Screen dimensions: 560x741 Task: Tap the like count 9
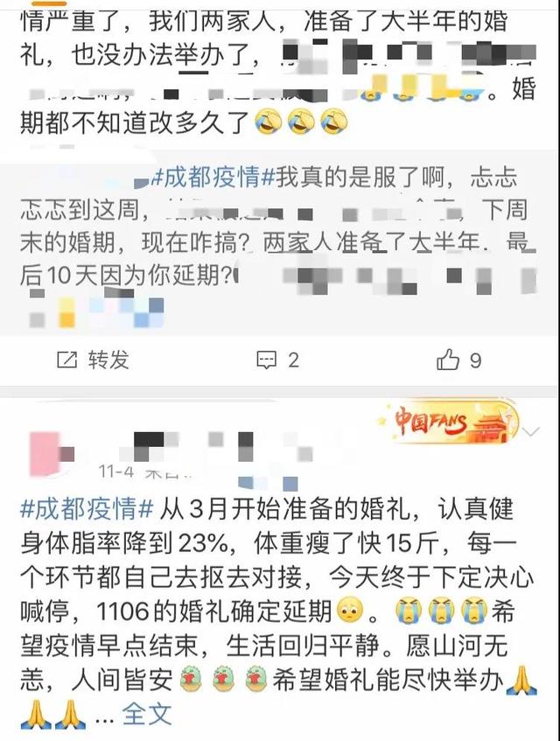pos(475,361)
